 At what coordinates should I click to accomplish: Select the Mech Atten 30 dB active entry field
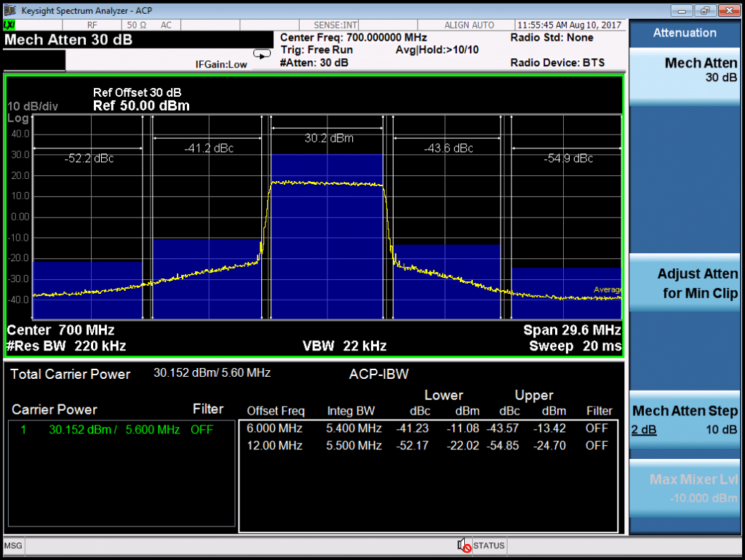(x=69, y=40)
